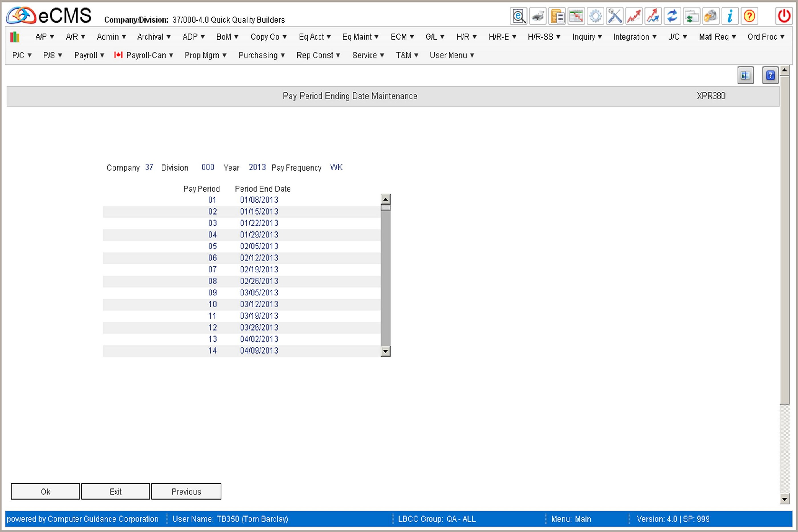Screen dimensions: 798x532
Task: Click the blue help icon above title bar
Action: [x=770, y=75]
